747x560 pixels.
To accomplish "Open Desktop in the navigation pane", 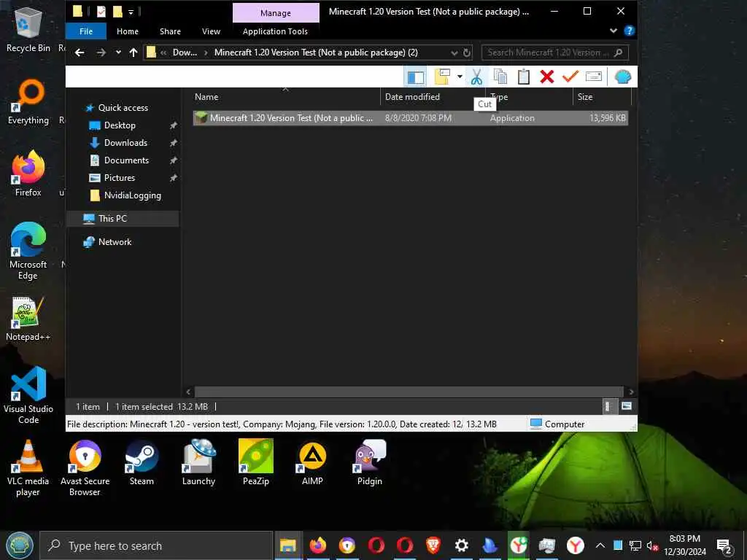I will point(120,125).
